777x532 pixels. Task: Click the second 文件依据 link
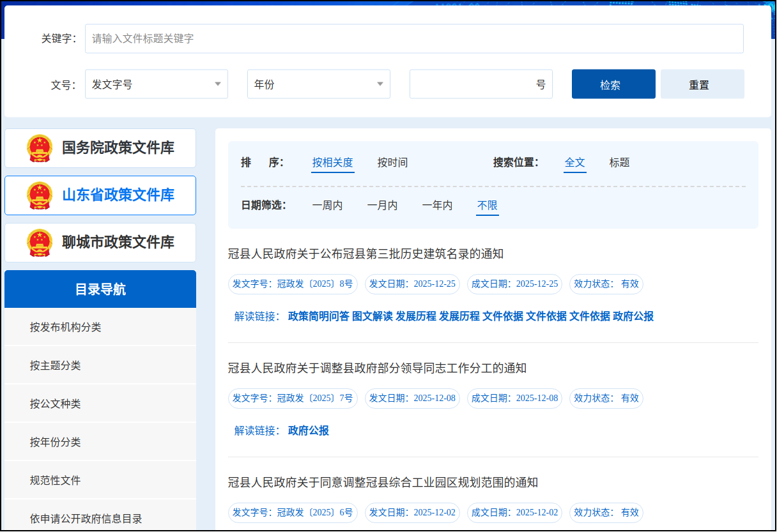546,317
